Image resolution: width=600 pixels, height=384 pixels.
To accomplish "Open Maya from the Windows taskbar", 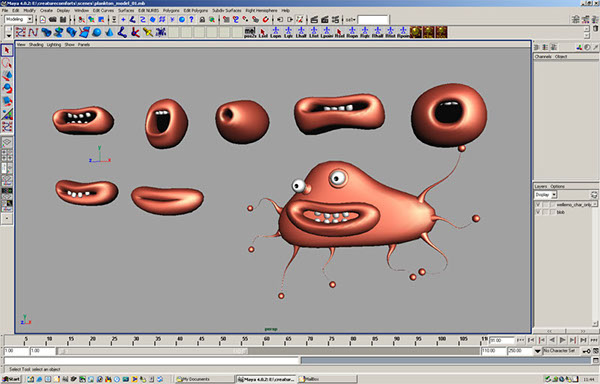I will click(266, 379).
